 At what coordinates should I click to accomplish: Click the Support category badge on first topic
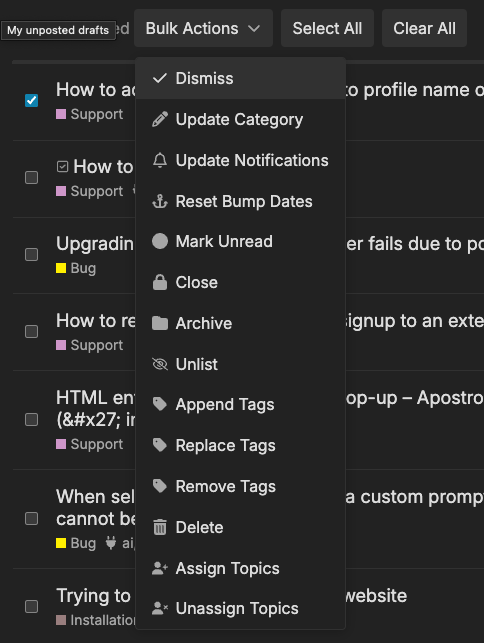(x=89, y=114)
